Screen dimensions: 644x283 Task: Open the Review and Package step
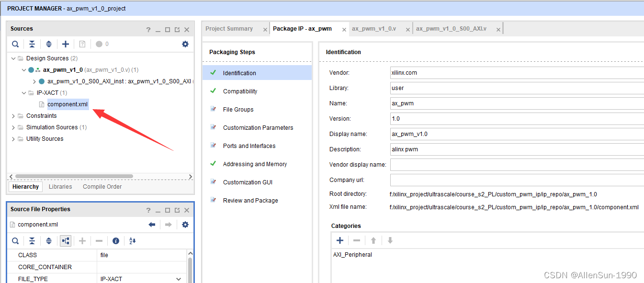258,201
